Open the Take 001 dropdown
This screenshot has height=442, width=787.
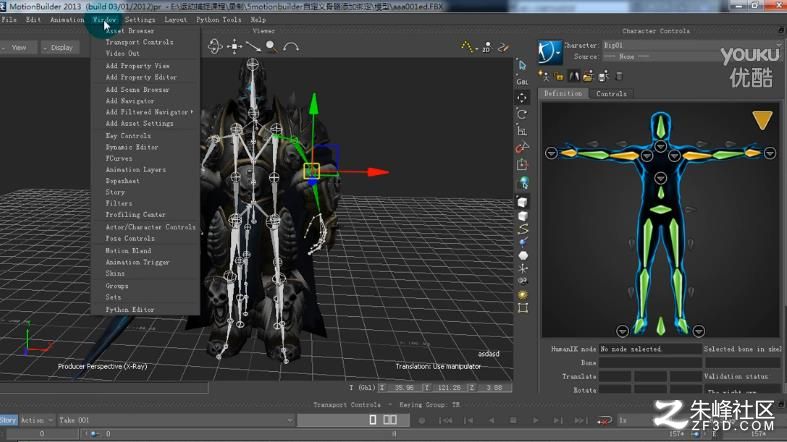pyautogui.click(x=175, y=420)
